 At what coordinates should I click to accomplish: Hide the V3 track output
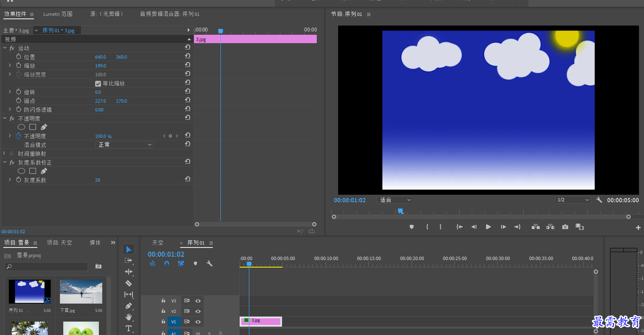point(198,301)
